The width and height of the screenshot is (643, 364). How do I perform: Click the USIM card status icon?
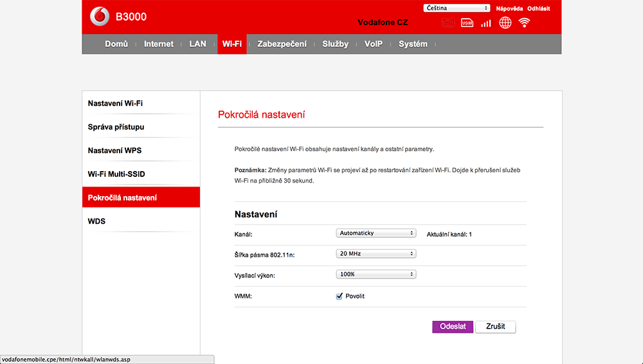coord(467,23)
